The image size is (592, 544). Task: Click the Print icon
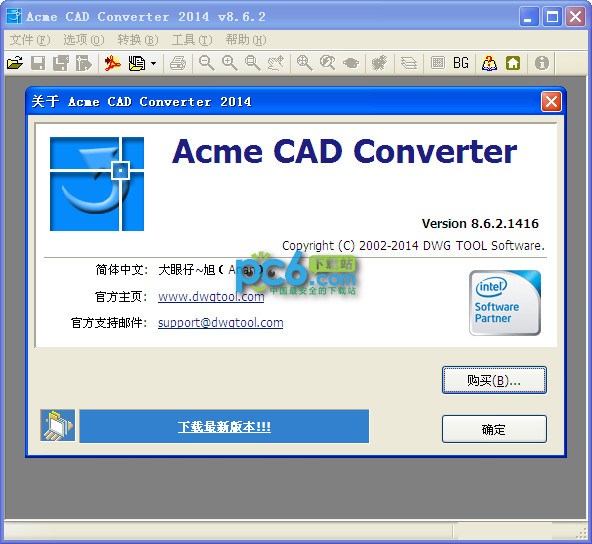[178, 63]
